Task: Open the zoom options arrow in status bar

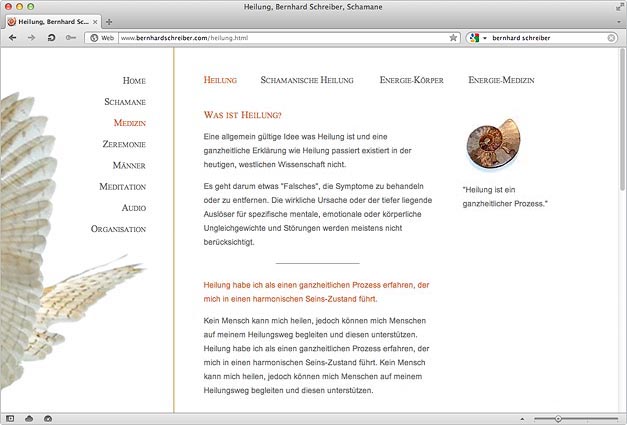Action: coord(523,419)
